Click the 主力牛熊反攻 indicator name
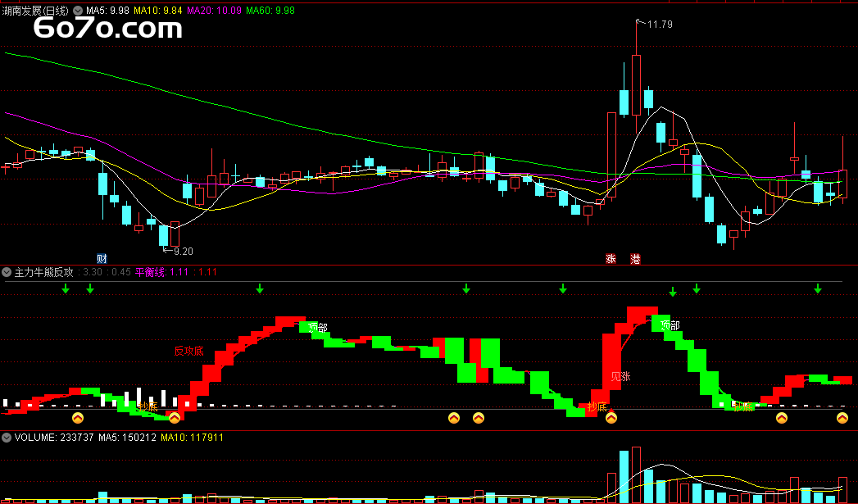Image resolution: width=858 pixels, height=504 pixels. pos(43,272)
